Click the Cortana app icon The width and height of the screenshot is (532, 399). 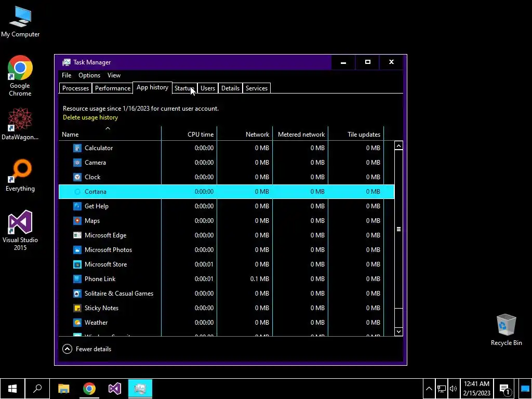77,192
